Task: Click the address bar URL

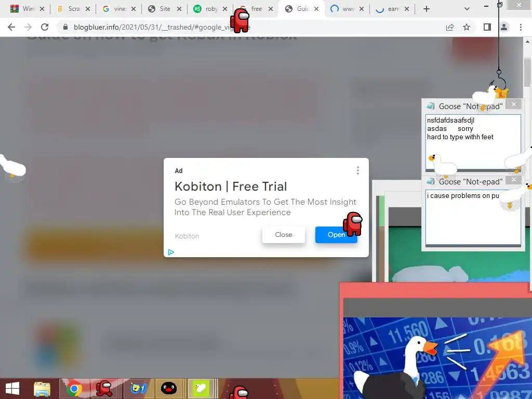Action: coord(162,27)
